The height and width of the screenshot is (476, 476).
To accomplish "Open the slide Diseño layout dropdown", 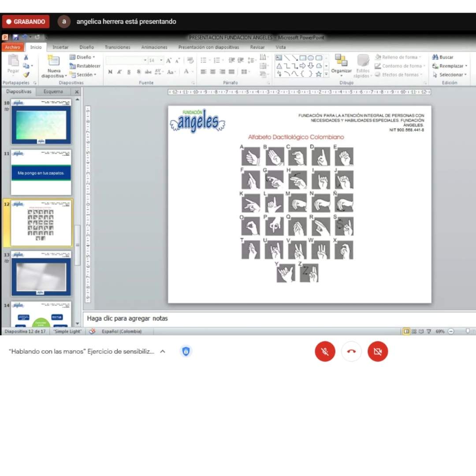I will click(x=82, y=57).
